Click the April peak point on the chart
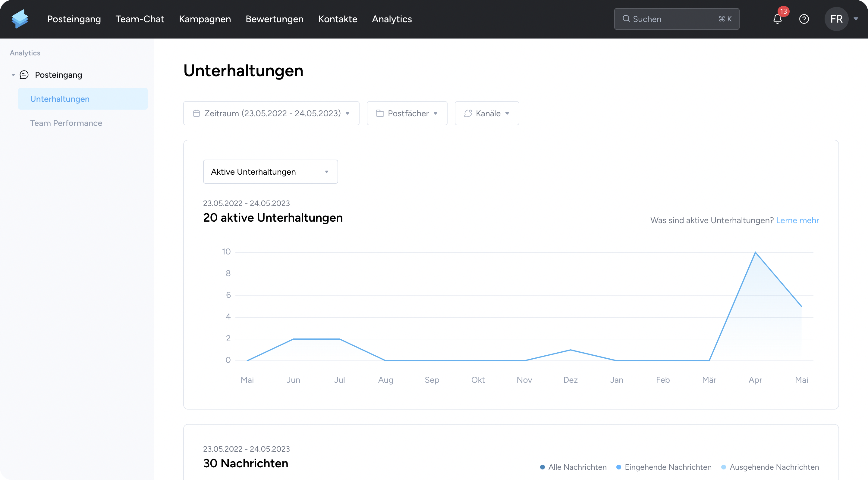The height and width of the screenshot is (480, 868). pyautogui.click(x=755, y=252)
